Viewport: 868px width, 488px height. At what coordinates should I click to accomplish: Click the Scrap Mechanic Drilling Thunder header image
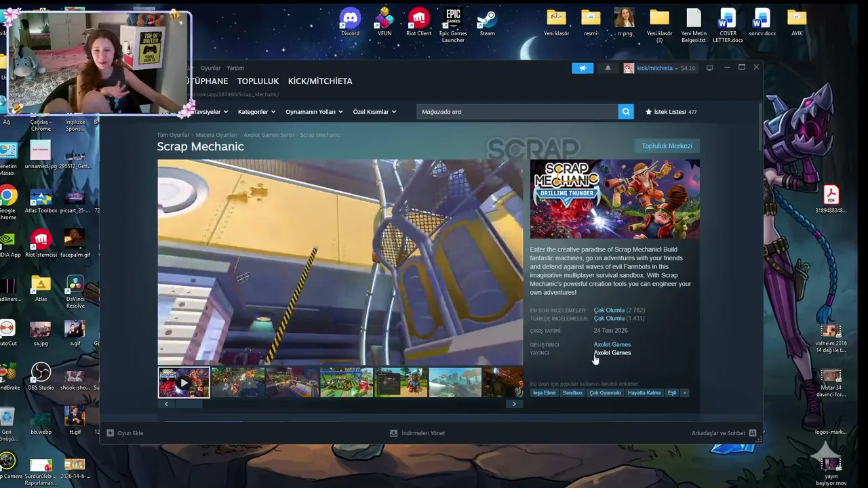tap(614, 199)
